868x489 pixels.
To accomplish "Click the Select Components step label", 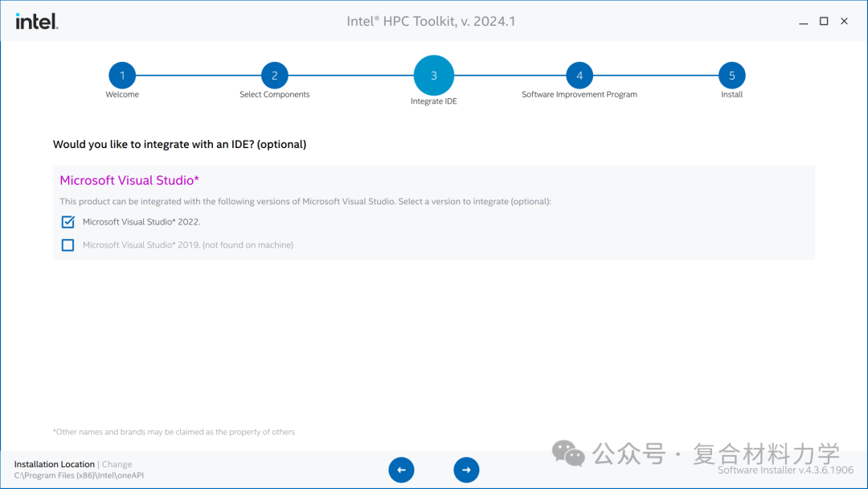I will pos(275,94).
